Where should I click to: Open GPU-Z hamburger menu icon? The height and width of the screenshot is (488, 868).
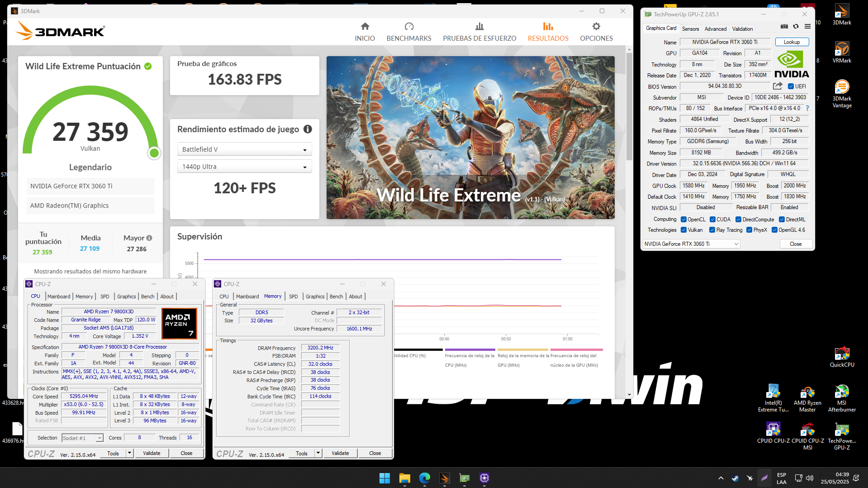click(x=807, y=26)
